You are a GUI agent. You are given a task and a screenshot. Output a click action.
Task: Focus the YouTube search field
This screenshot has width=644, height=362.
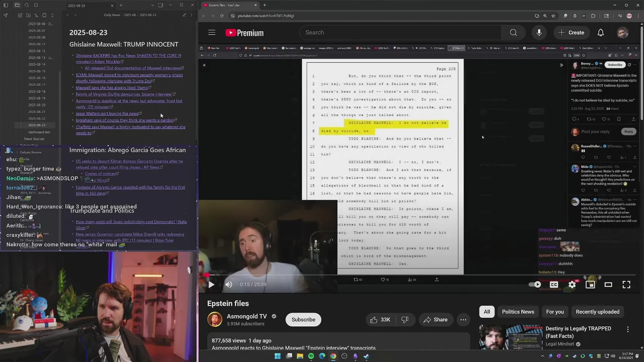pos(400,33)
